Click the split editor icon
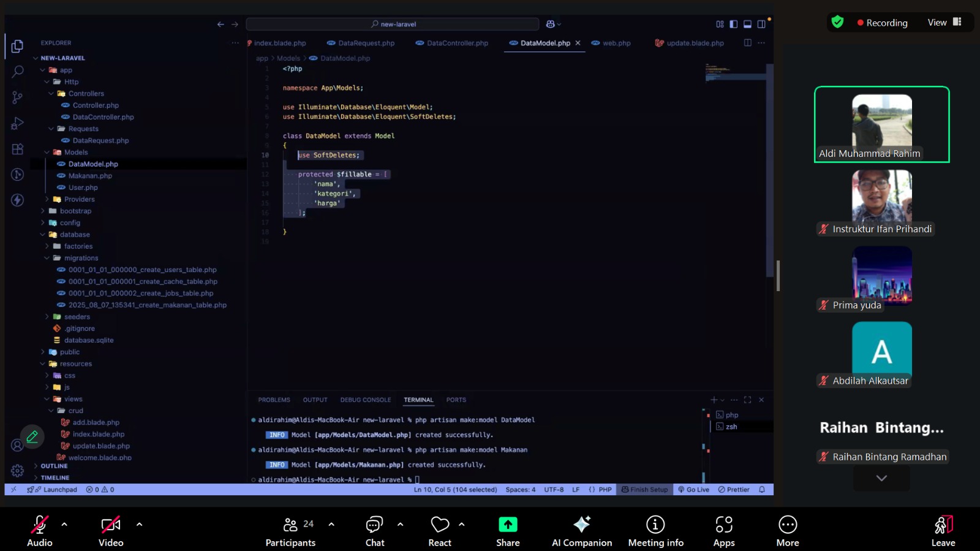 click(747, 43)
